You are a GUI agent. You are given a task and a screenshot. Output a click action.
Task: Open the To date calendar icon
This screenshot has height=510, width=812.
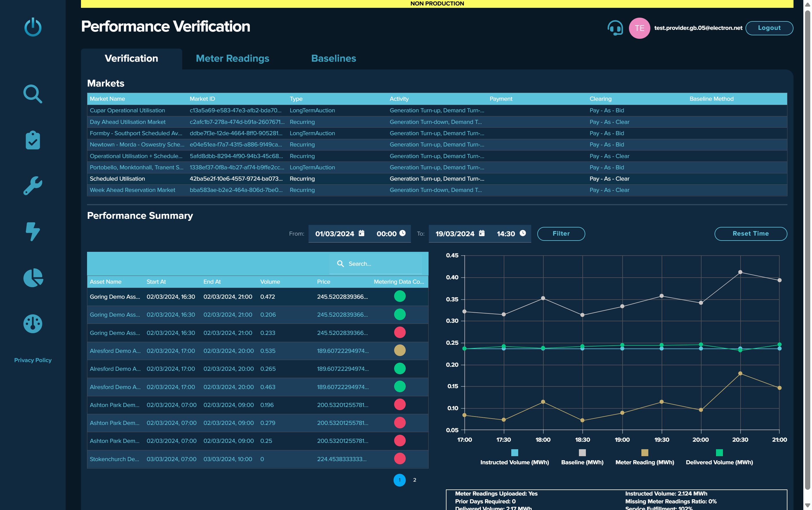click(x=482, y=233)
